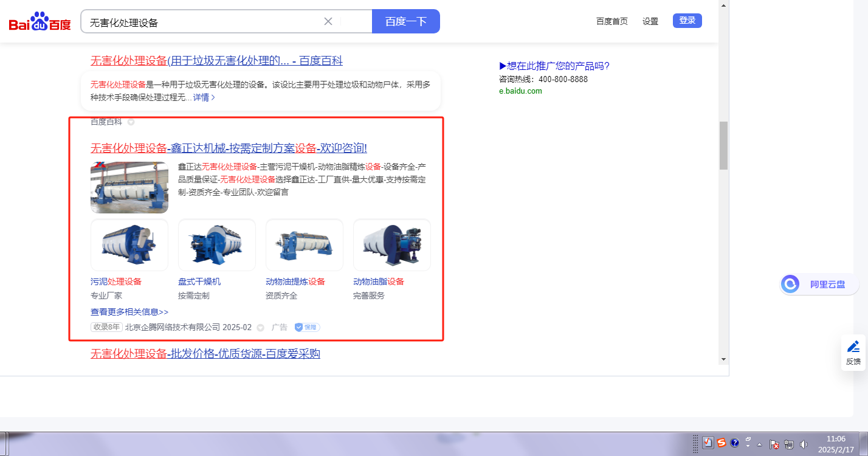The height and width of the screenshot is (456, 868).
Task: Click the 登录 login button
Action: (687, 21)
